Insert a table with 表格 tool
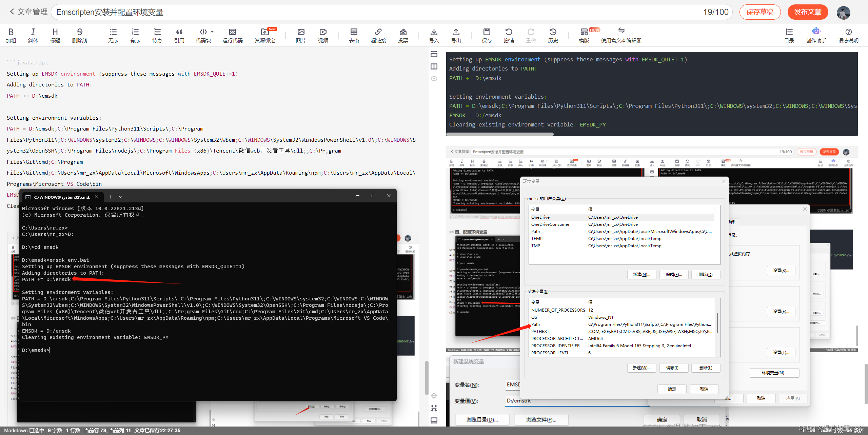The width and height of the screenshot is (868, 435). pos(354,35)
